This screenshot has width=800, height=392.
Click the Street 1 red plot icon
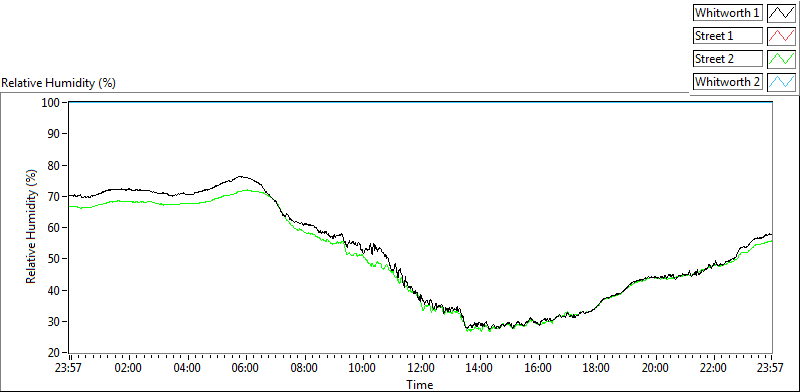coord(781,36)
